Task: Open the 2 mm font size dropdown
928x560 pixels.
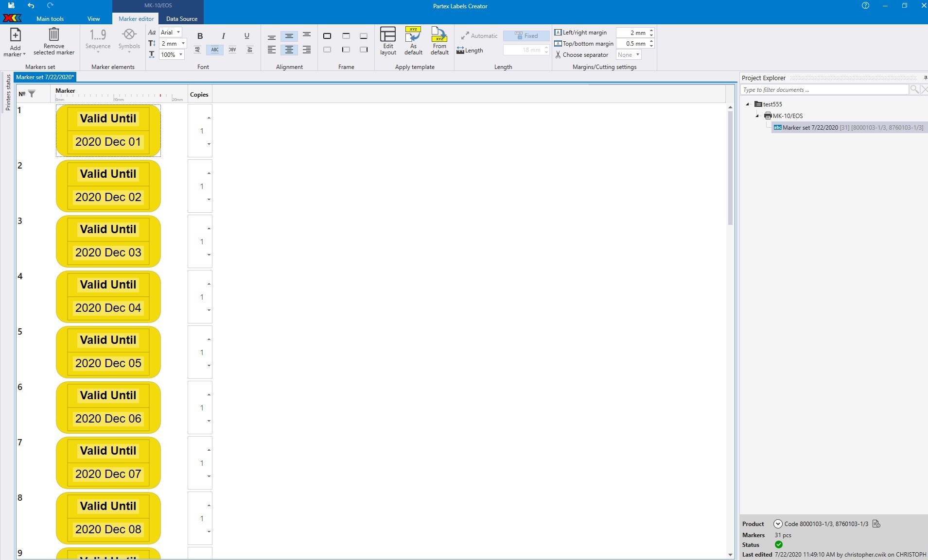Action: [x=173, y=43]
